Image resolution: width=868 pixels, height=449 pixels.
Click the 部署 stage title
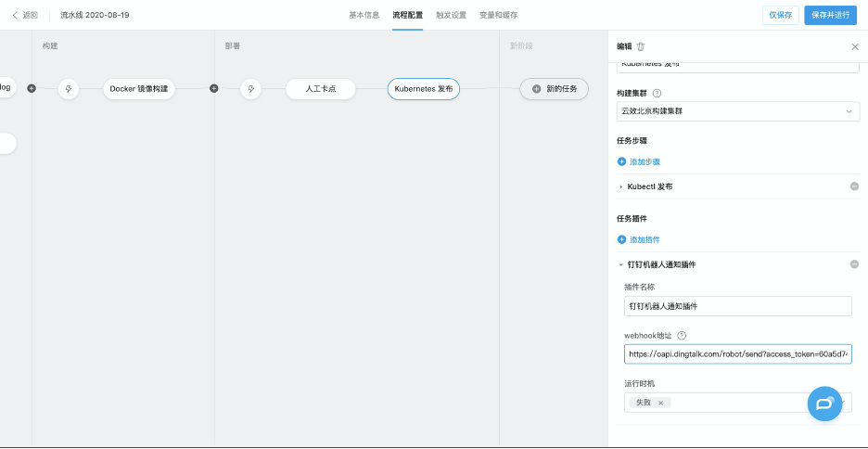[233, 46]
